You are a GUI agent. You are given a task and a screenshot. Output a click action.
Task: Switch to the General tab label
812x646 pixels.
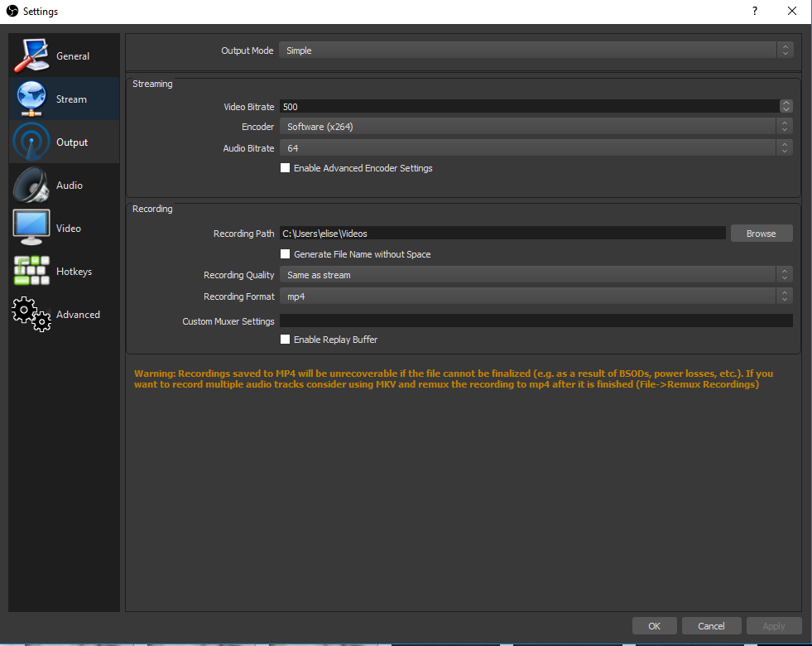(73, 56)
